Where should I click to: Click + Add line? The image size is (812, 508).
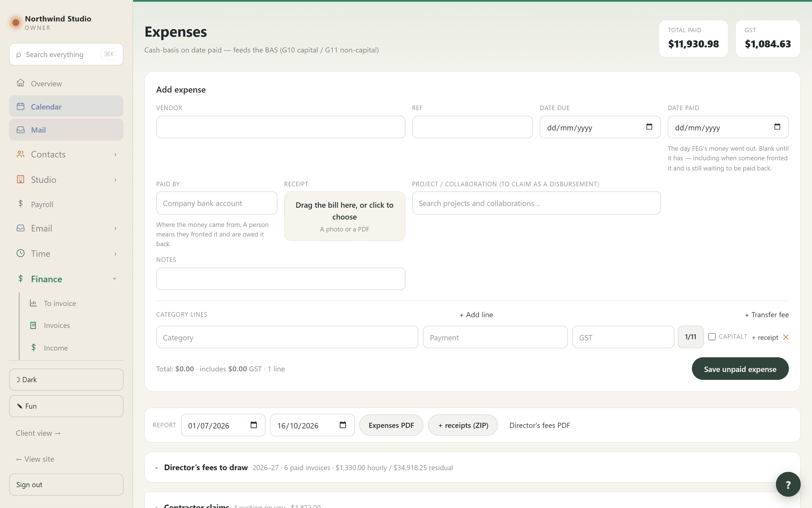(x=476, y=315)
